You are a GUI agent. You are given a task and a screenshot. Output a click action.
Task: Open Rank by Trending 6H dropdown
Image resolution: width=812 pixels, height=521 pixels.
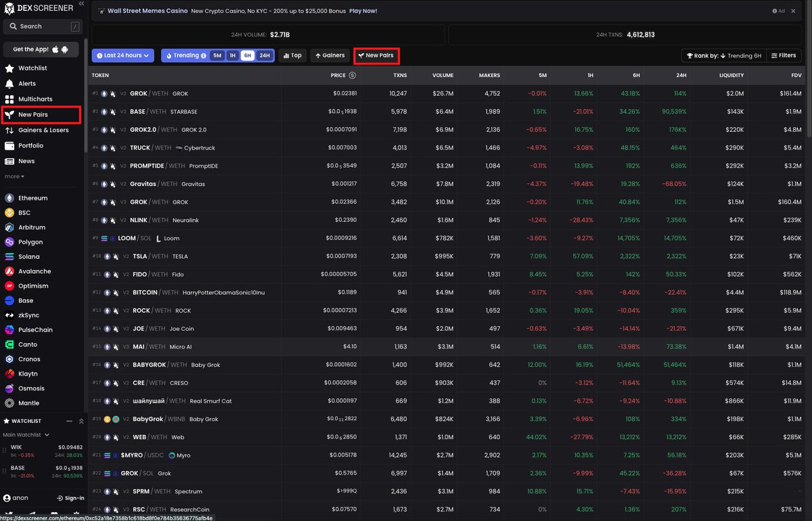pos(723,55)
